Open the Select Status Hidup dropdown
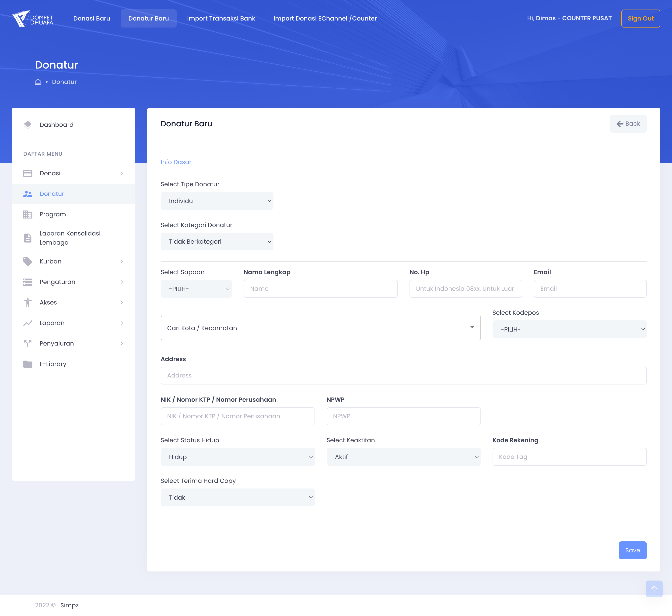This screenshot has width=672, height=616. (238, 457)
